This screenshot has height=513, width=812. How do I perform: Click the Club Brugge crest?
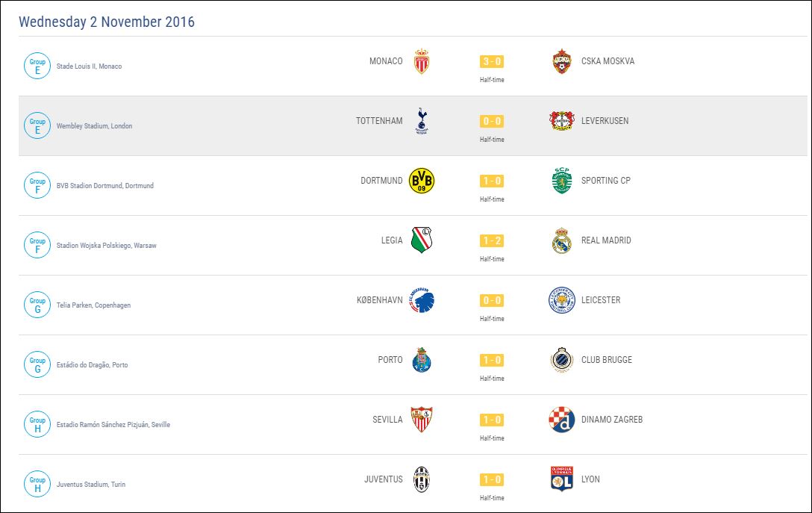pos(561,360)
